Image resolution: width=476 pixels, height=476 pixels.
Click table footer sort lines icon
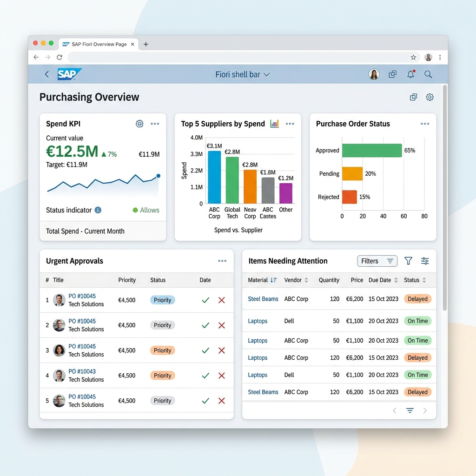click(410, 411)
